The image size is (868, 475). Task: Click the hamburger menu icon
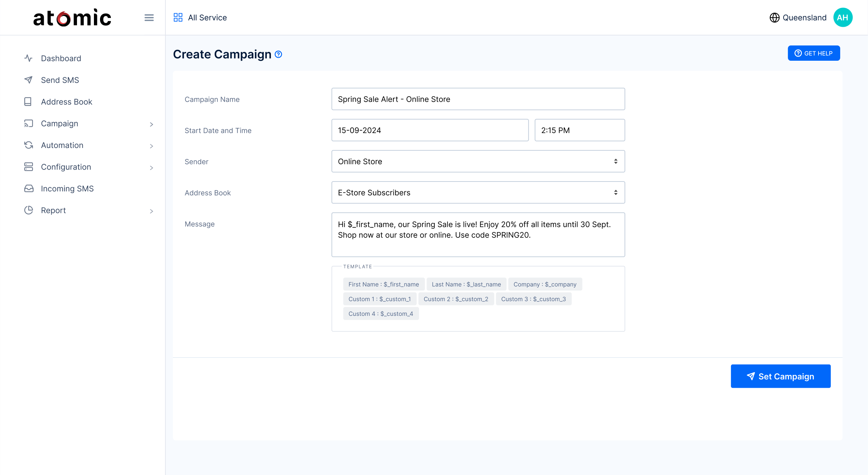click(149, 18)
